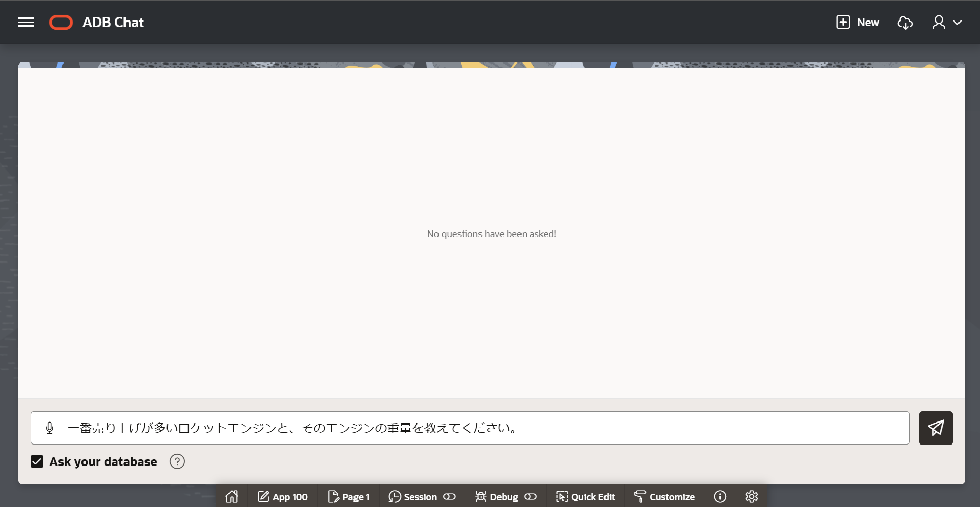Send the question with paper plane button
980x507 pixels.
935,428
